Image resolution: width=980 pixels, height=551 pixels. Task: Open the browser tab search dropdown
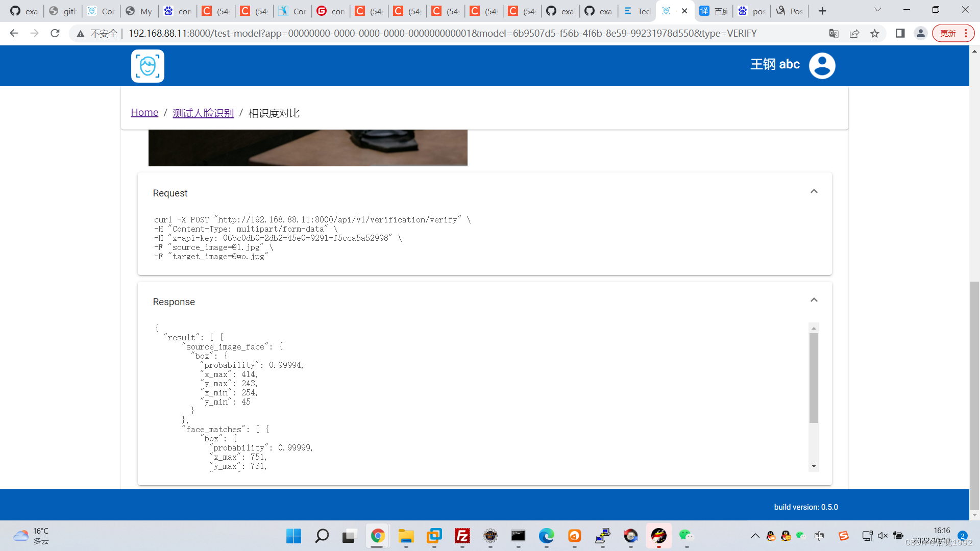tap(877, 10)
